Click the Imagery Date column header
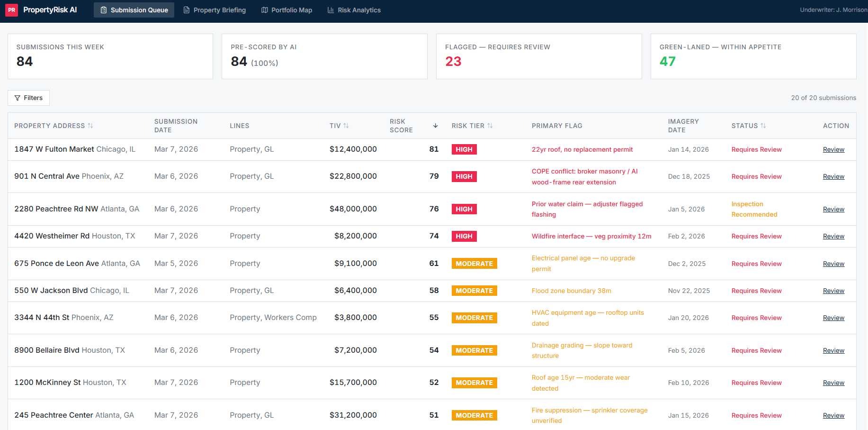The width and height of the screenshot is (868, 430). 683,126
